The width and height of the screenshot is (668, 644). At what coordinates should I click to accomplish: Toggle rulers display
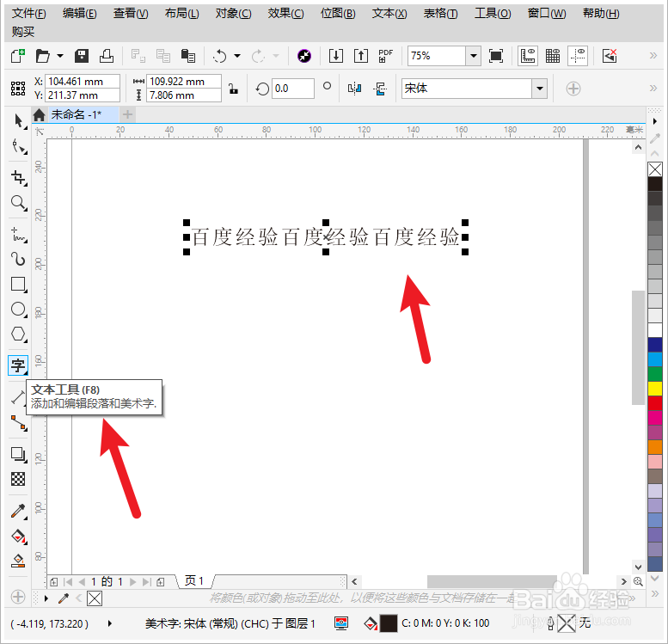pyautogui.click(x=528, y=56)
